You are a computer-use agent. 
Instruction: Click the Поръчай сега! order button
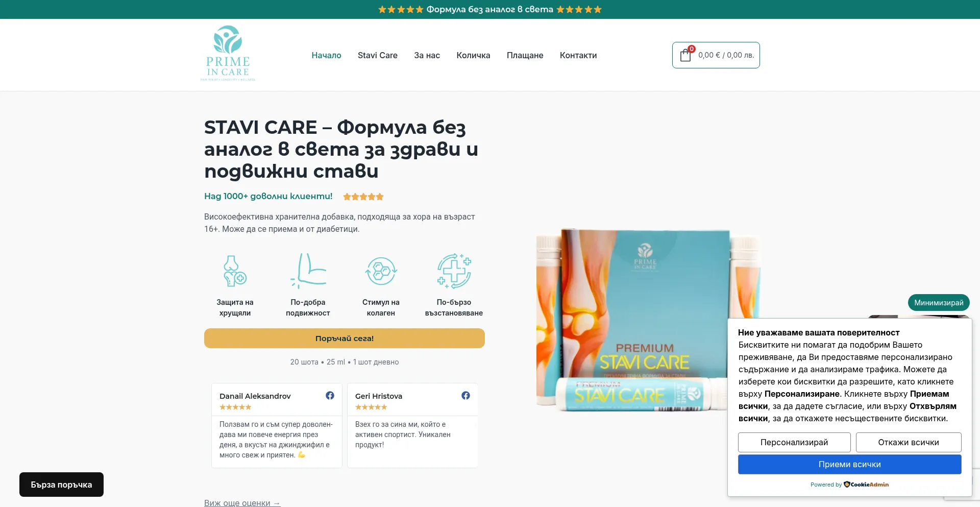[345, 339]
